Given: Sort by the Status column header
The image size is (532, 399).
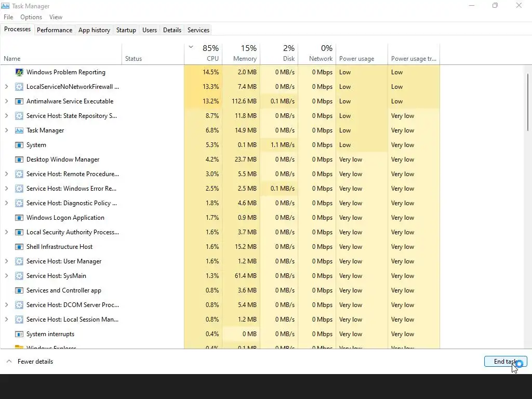Looking at the screenshot, I should pyautogui.click(x=153, y=54).
